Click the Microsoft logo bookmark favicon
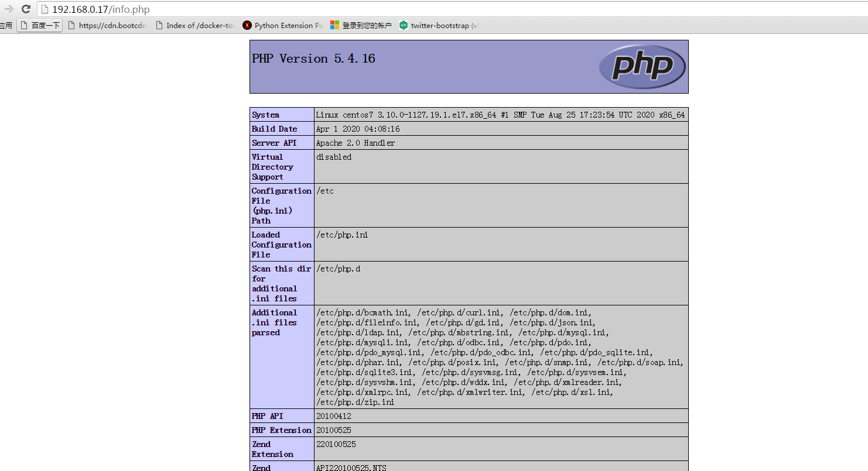This screenshot has height=471, width=868. (334, 25)
